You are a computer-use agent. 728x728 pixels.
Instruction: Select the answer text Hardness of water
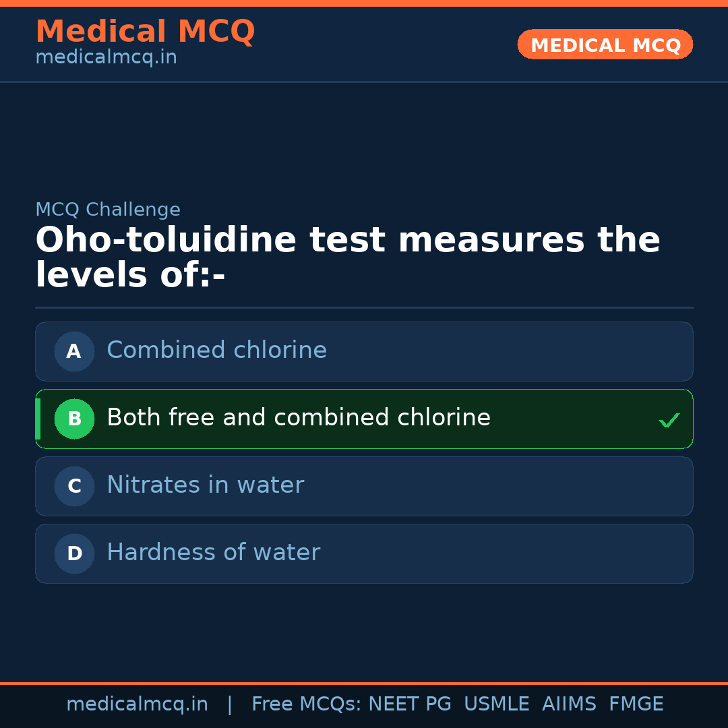(213, 553)
